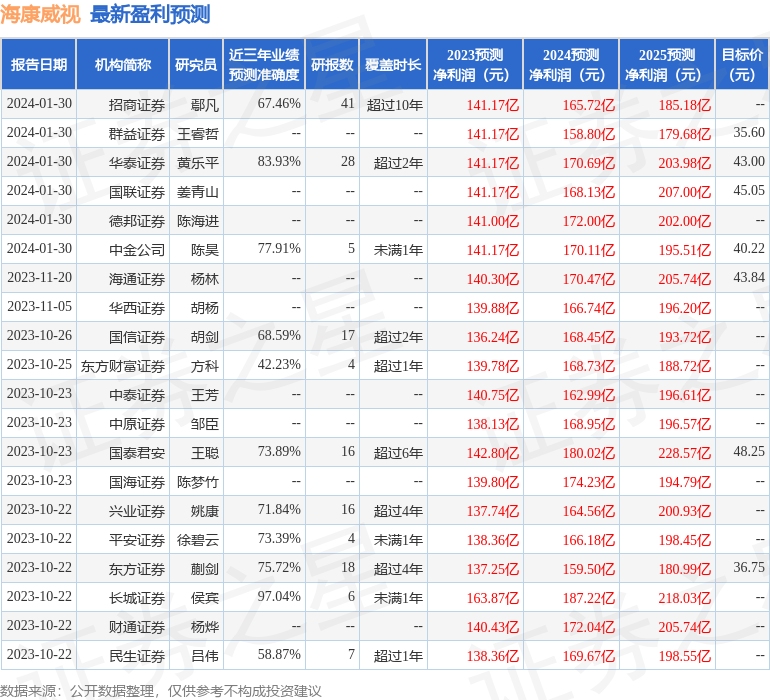Click 2025 forecast value 228.57亿
Viewport: 770px width, 700px height.
coord(685,453)
